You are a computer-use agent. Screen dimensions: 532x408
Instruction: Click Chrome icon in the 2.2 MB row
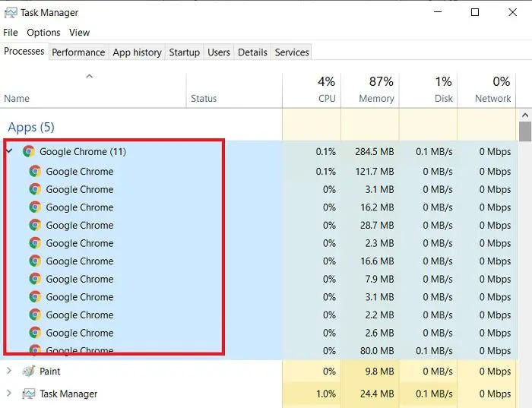[35, 315]
